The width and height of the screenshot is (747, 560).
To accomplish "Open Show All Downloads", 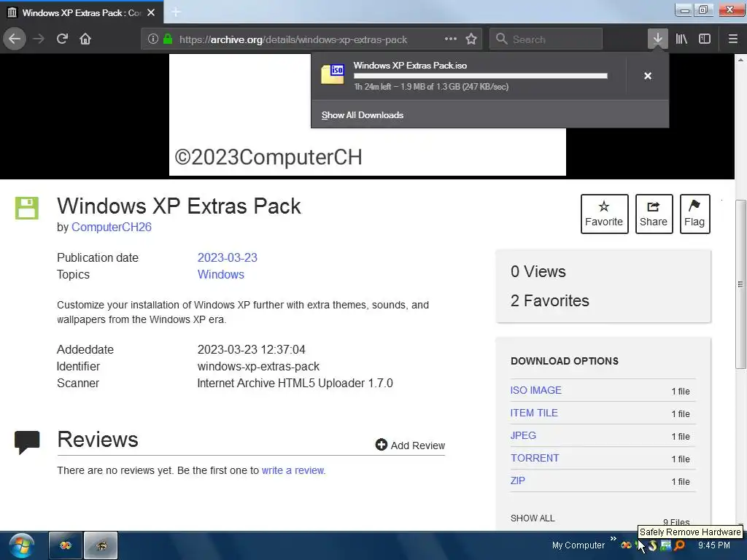I will 362,115.
